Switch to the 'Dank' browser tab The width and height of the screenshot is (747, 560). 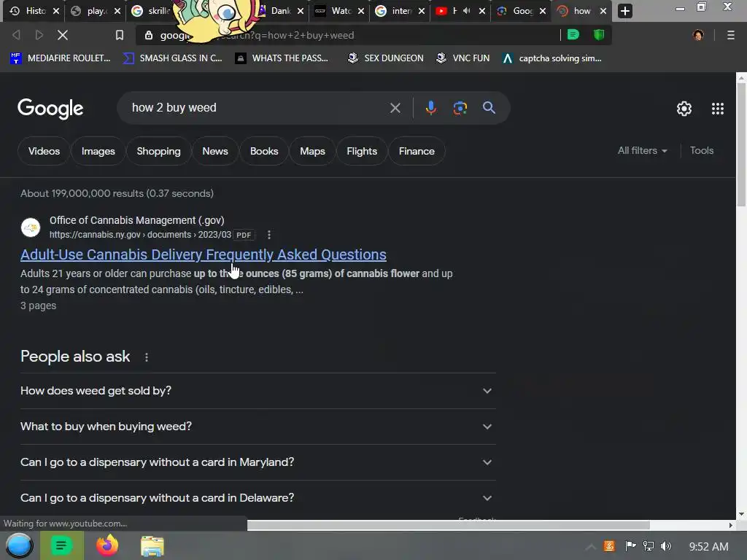tap(281, 11)
